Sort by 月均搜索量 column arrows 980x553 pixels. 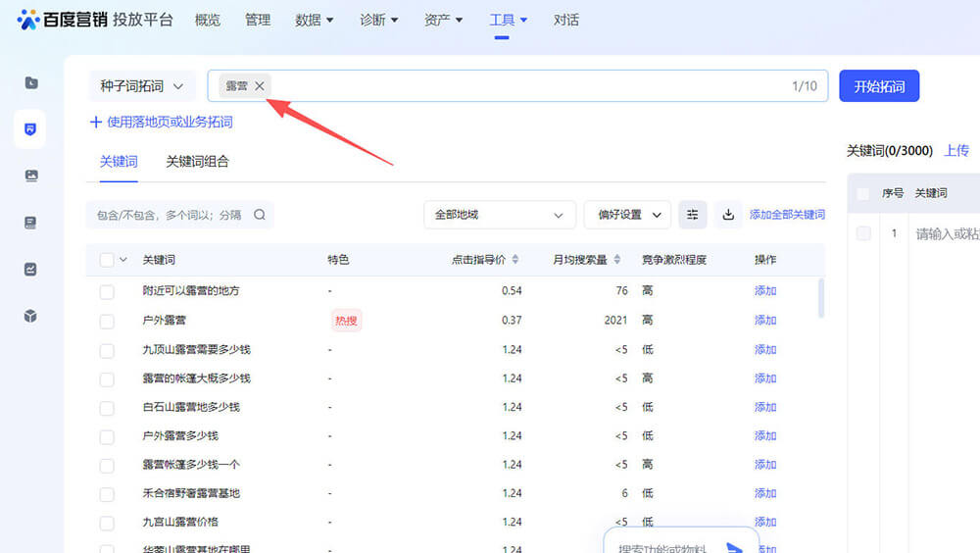[616, 260]
